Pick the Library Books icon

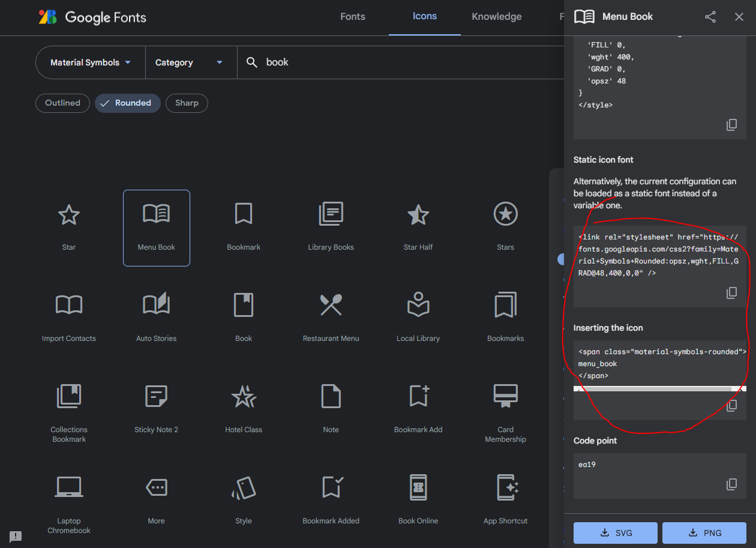[x=331, y=214]
